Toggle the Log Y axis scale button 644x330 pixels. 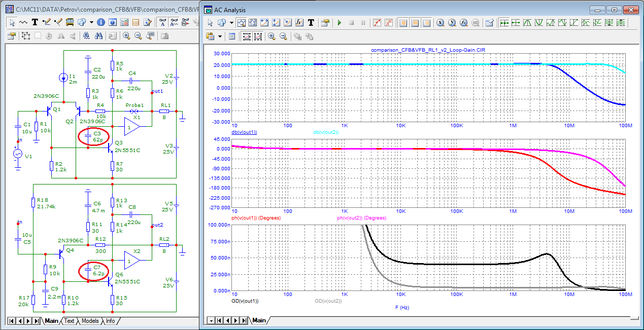(258, 36)
